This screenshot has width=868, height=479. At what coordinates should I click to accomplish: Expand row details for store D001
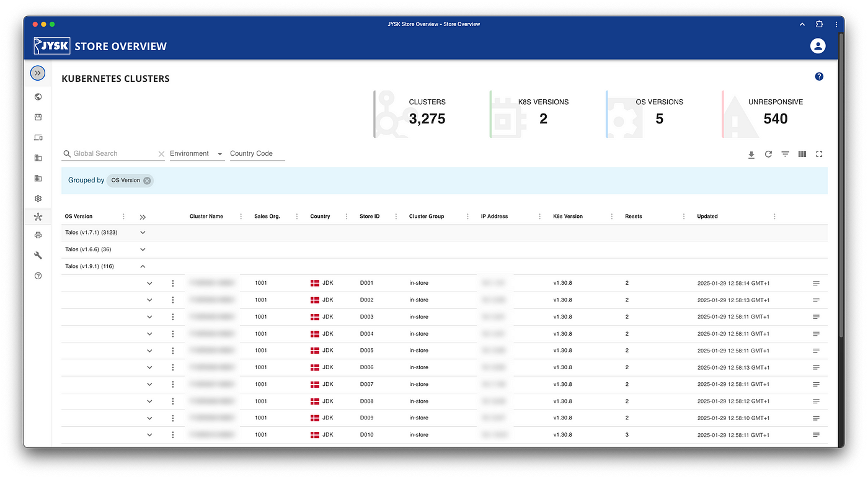tap(149, 283)
